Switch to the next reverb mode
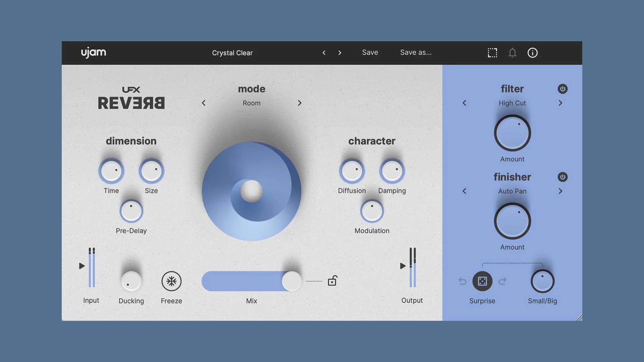644x362 pixels. click(300, 103)
